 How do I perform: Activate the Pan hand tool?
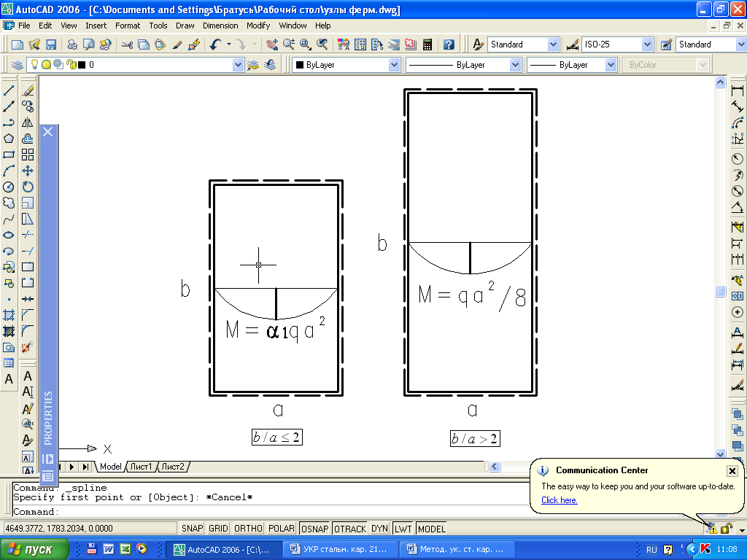pos(272,44)
